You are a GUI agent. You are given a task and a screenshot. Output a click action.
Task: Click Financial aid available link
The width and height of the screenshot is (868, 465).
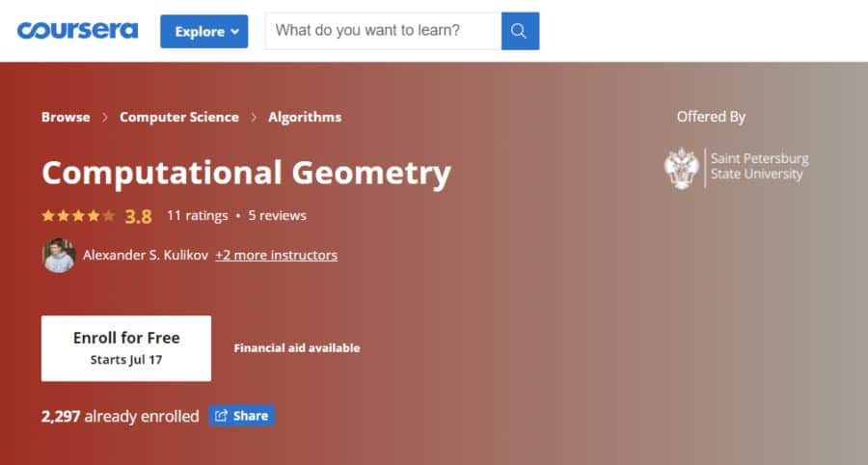(x=297, y=348)
